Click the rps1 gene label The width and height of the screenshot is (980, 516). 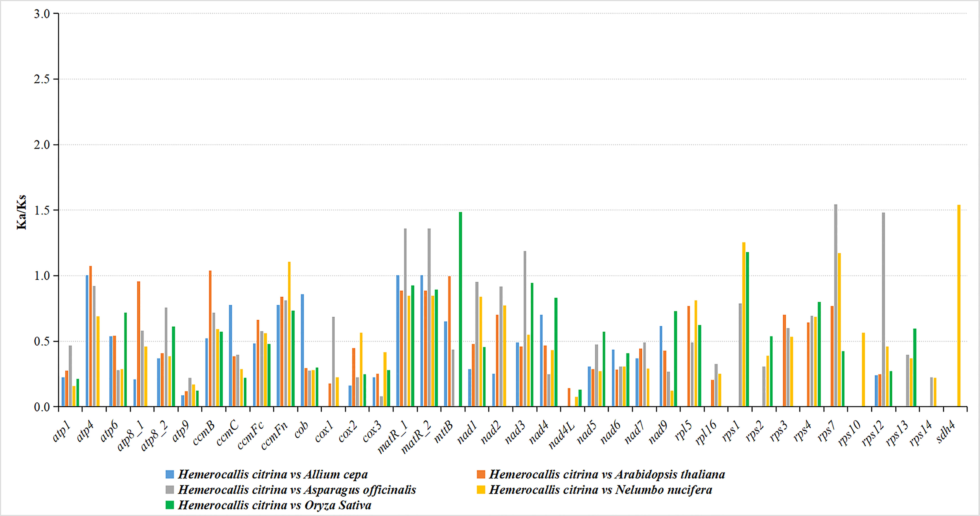click(x=731, y=432)
